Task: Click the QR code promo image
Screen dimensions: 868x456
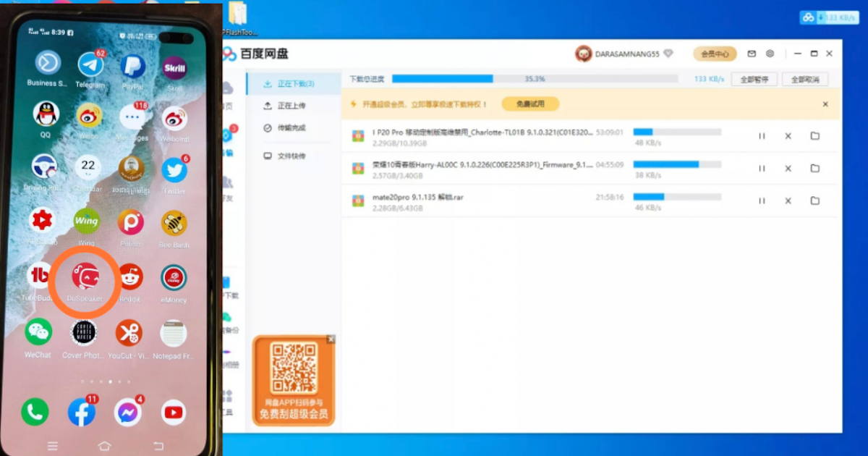Action: pos(294,368)
